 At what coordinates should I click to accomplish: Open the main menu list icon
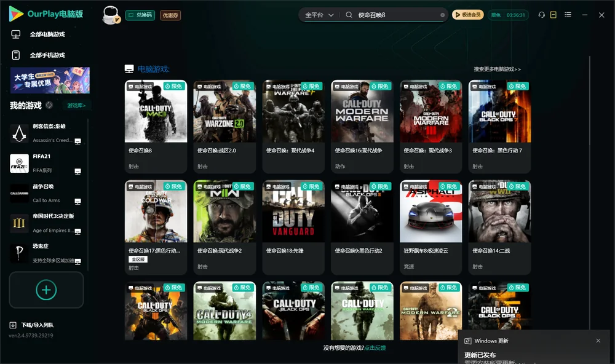pos(568,15)
